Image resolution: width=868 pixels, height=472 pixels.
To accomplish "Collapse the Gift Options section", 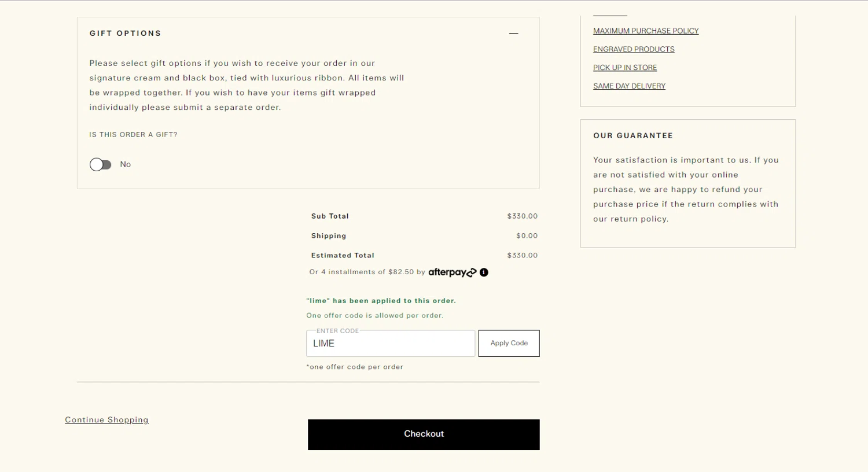I will [513, 34].
